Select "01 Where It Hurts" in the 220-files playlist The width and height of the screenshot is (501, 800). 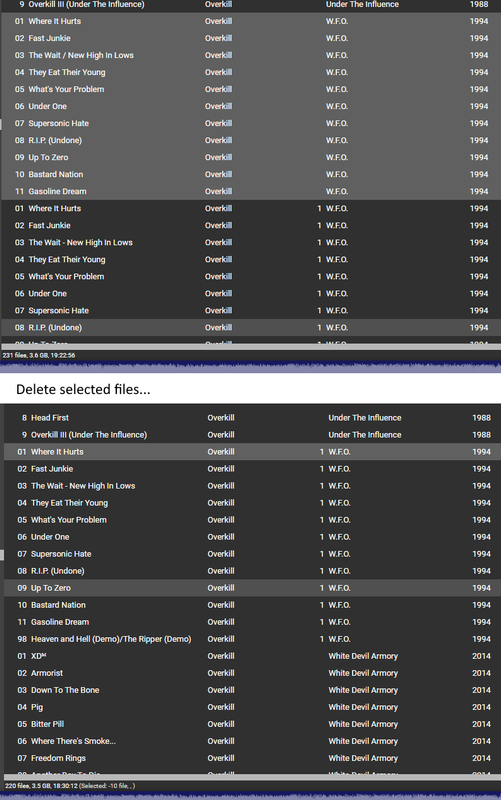[253, 452]
